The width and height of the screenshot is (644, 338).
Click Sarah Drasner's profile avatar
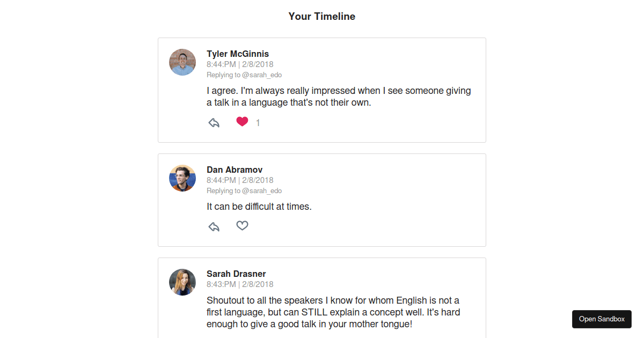(182, 282)
